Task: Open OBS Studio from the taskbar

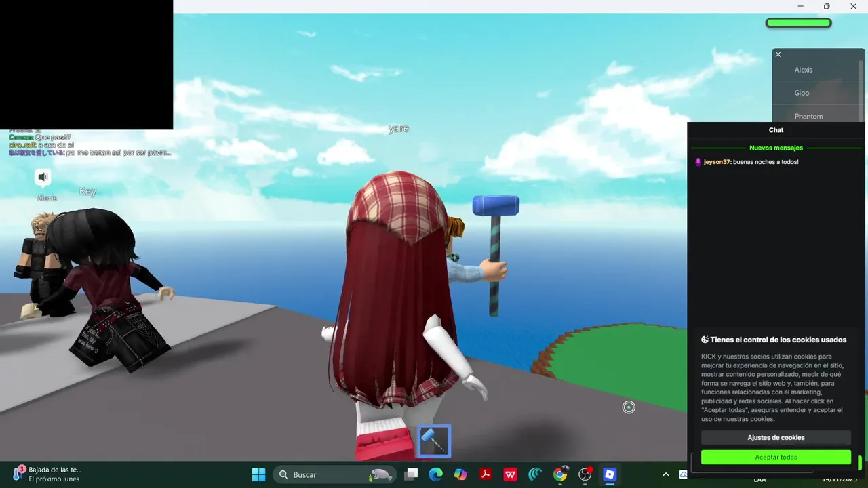Action: pyautogui.click(x=585, y=474)
